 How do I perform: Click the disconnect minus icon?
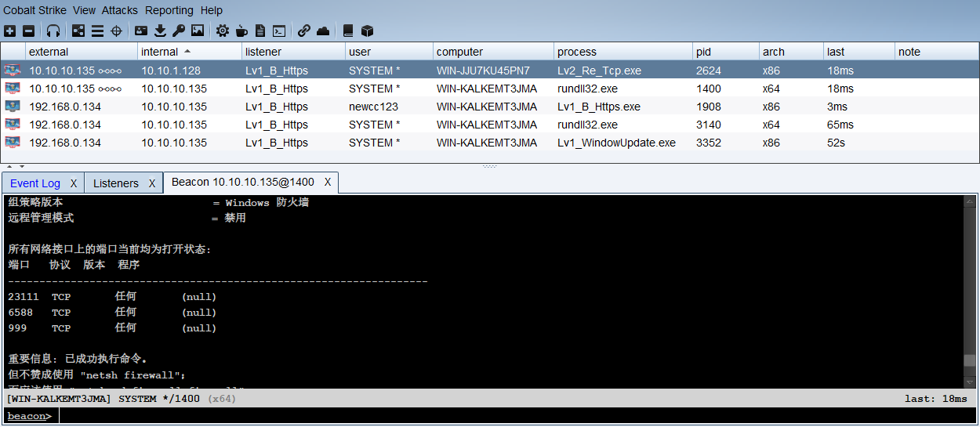pos(28,31)
